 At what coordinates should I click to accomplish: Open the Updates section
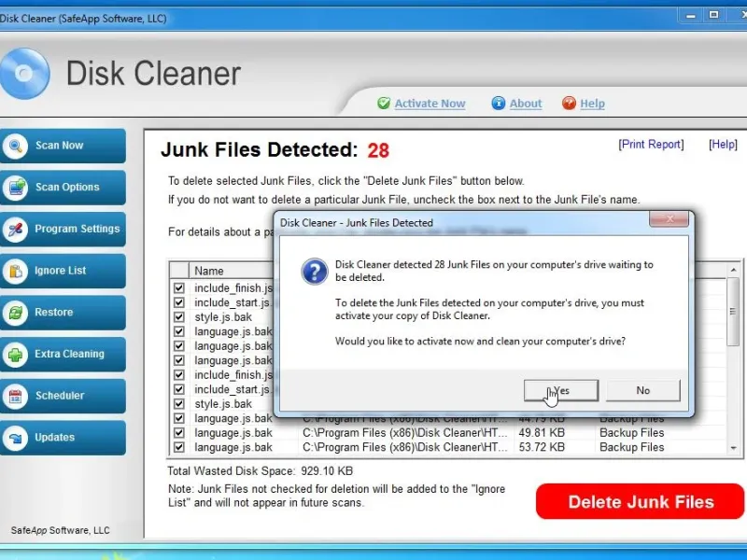63,438
